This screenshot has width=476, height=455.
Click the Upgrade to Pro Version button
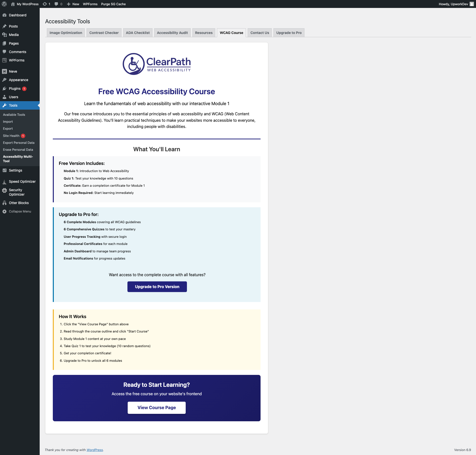pyautogui.click(x=157, y=287)
